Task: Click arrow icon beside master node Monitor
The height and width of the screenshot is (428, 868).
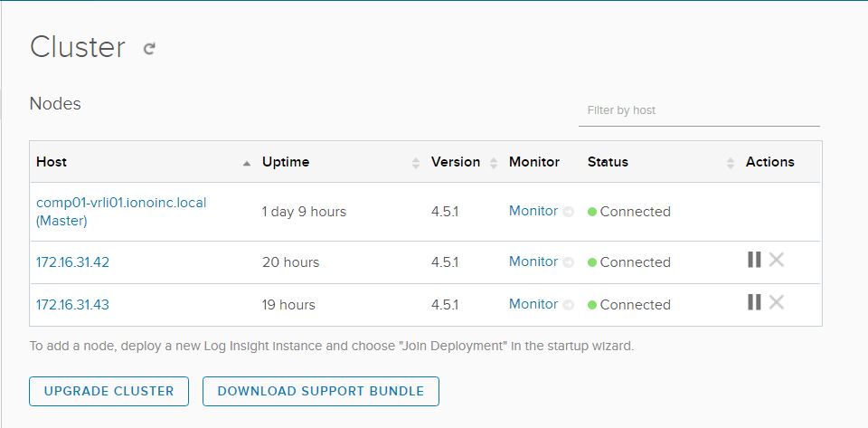Action: (569, 212)
